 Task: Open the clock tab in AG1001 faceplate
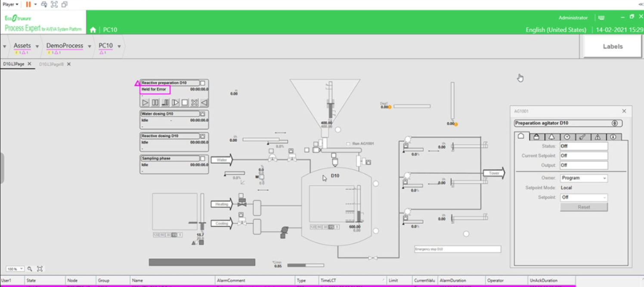567,137
